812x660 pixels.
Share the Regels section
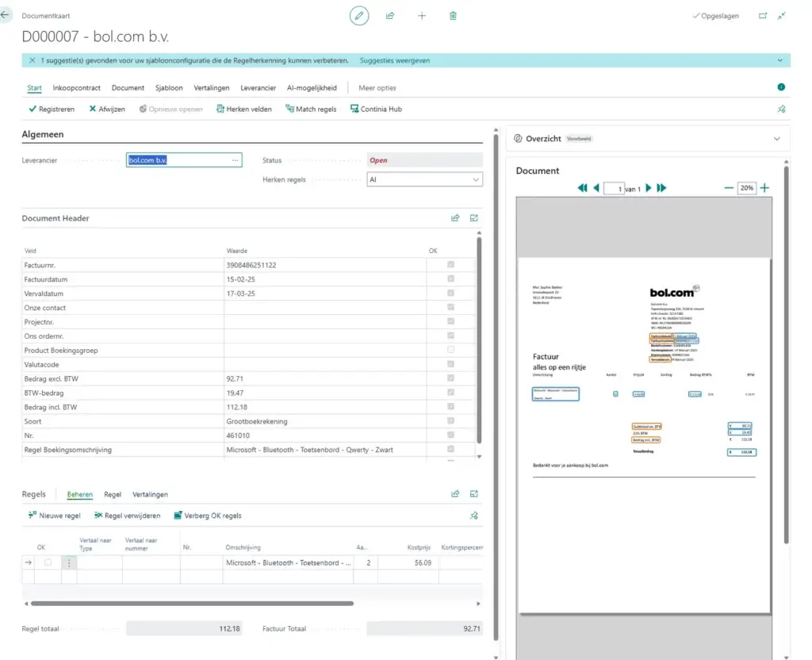tap(455, 493)
